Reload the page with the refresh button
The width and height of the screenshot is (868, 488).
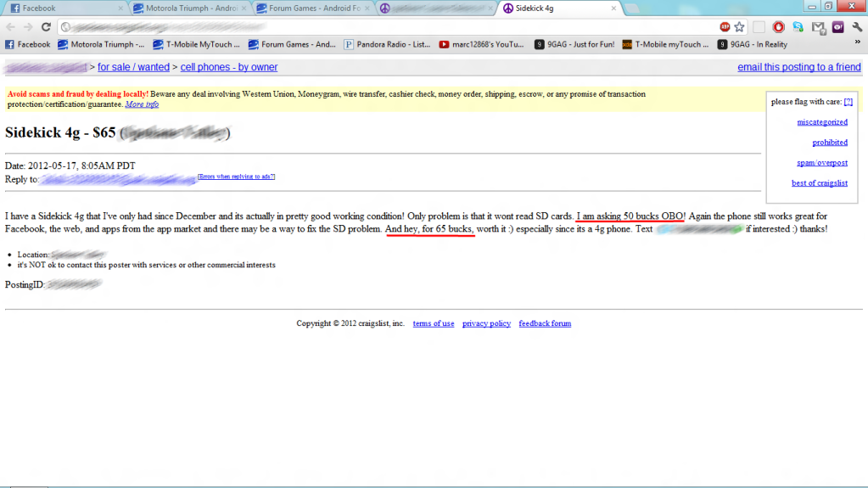[46, 27]
